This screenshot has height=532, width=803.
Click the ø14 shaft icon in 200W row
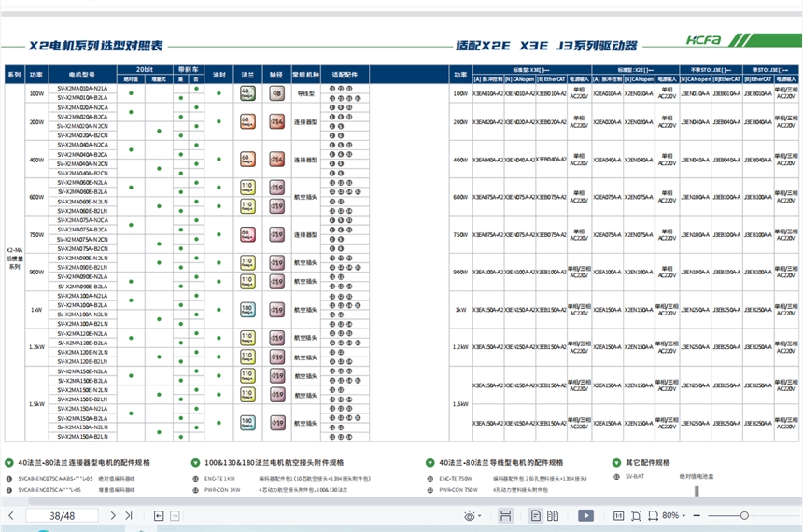point(276,122)
